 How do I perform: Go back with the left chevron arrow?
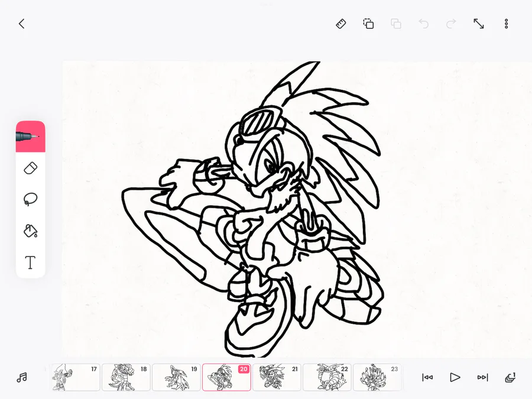coord(22,24)
